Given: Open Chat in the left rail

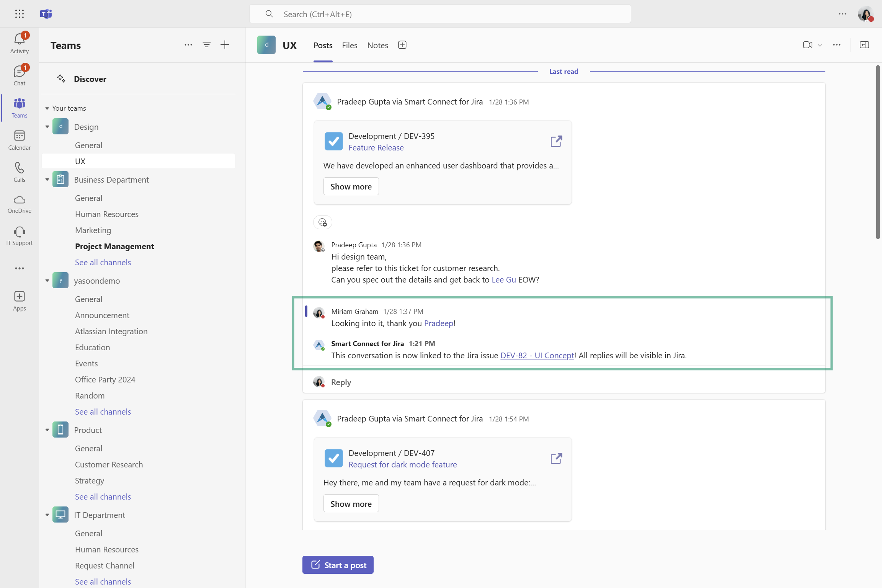Looking at the screenshot, I should 20,75.
